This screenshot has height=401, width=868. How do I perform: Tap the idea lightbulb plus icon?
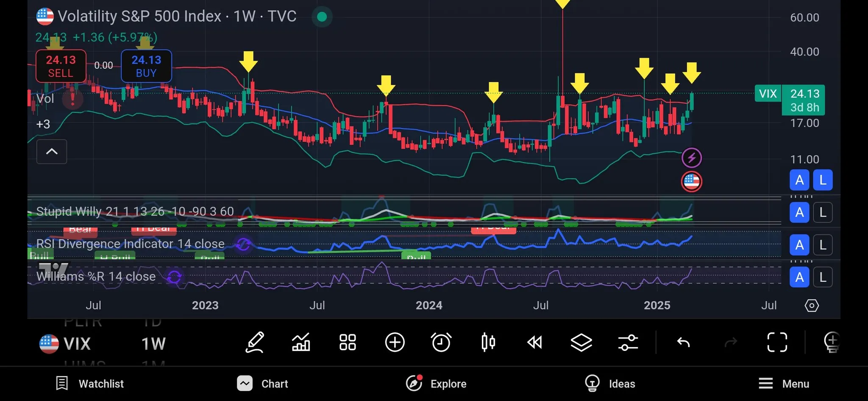tap(832, 342)
